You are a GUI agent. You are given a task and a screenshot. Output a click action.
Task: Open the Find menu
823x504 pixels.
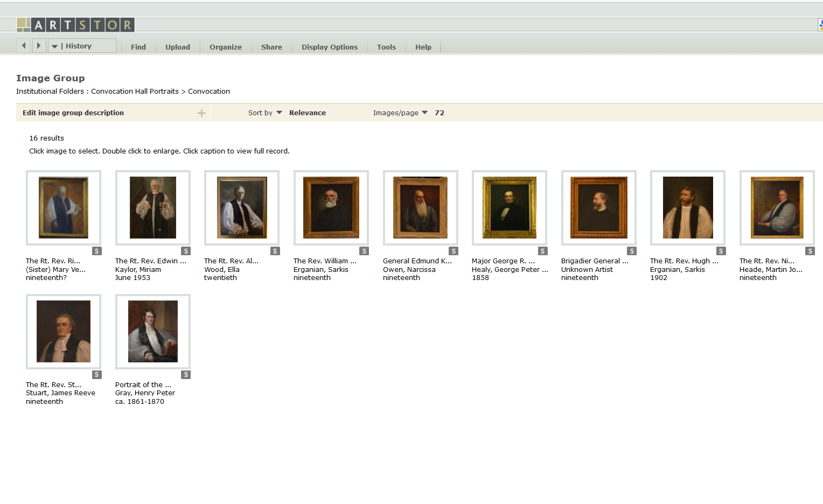pyautogui.click(x=138, y=47)
